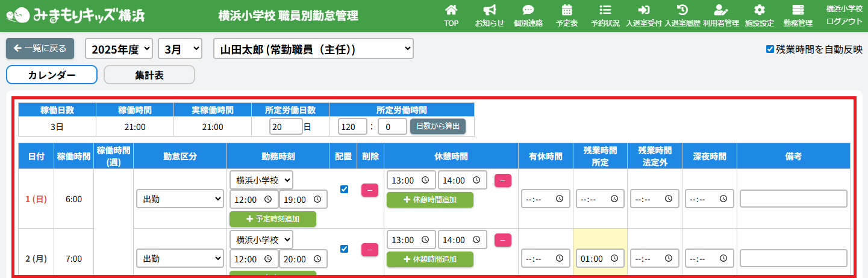The image size is (868, 278).
Task: Open 予定表 calendar icon
Action: point(566,10)
